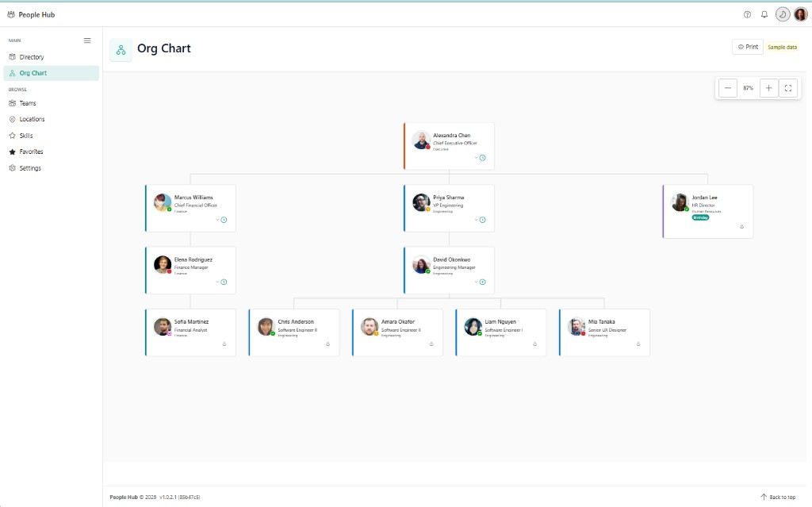Collapse Alexandra Chen's reports chevron
Image resolution: width=812 pixels, height=507 pixels.
[x=477, y=158]
